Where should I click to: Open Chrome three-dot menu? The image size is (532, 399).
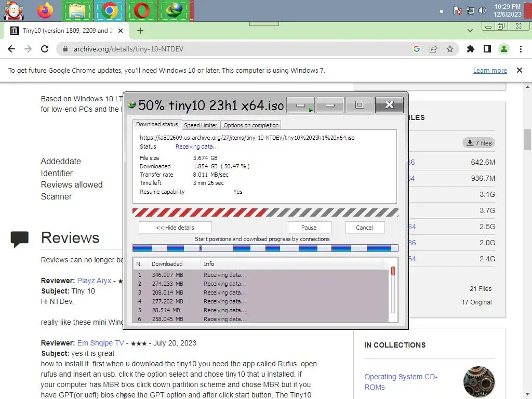pyautogui.click(x=521, y=49)
